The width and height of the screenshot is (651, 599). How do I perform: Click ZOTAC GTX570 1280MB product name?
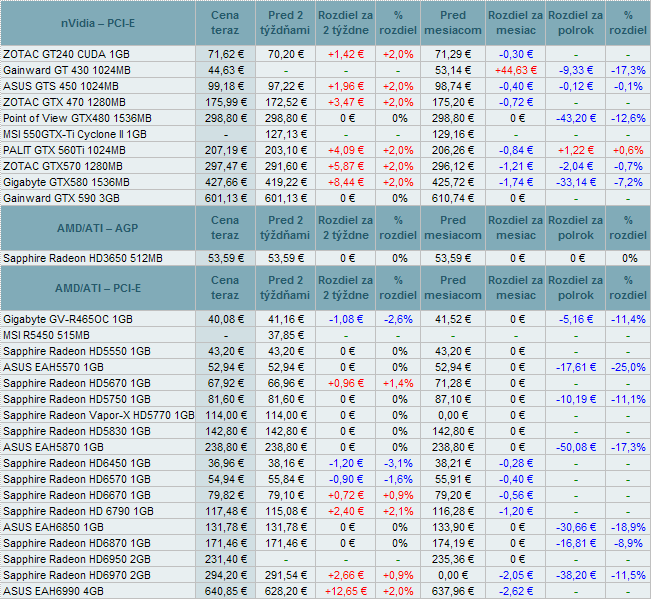point(63,166)
